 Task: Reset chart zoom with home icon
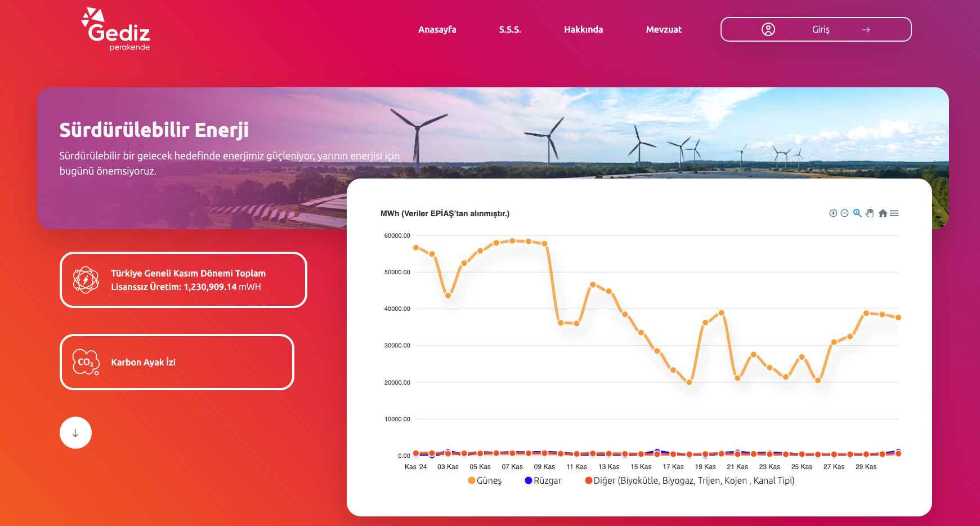[883, 213]
